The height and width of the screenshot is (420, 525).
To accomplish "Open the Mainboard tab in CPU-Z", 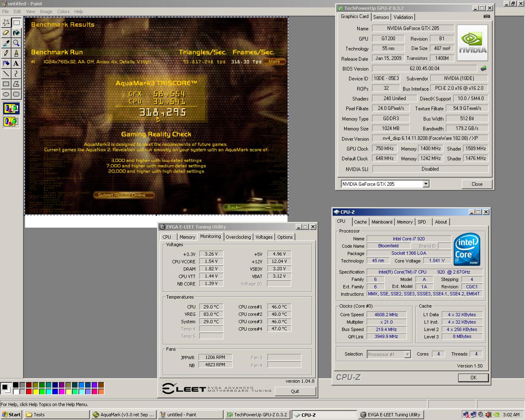I will [x=382, y=222].
